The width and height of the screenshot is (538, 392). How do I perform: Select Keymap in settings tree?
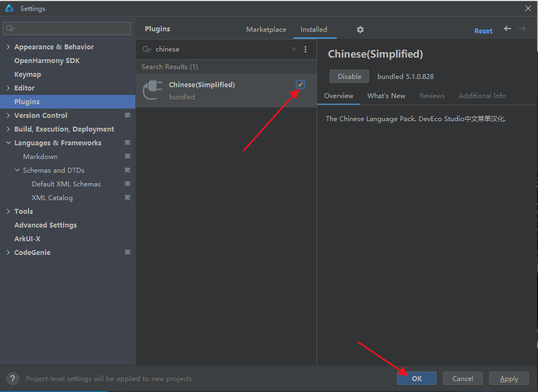click(27, 75)
